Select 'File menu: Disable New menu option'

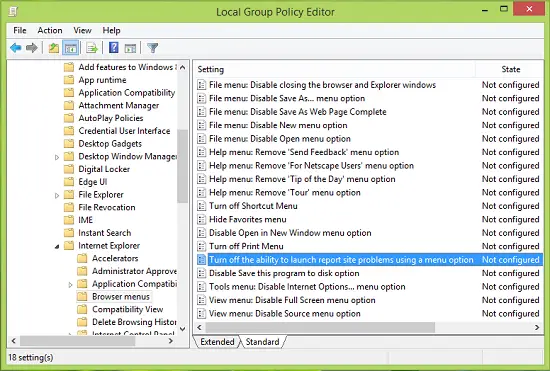point(278,125)
